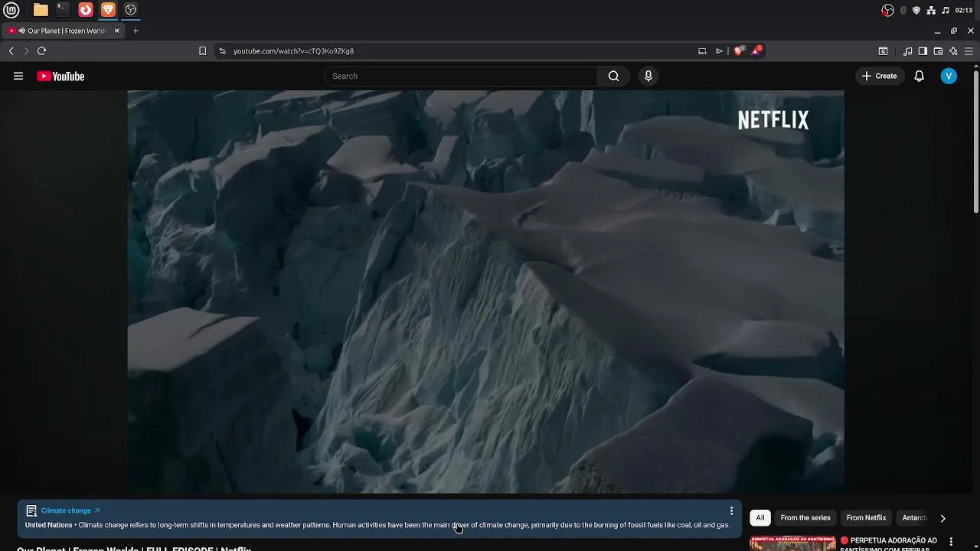Open the Brave Shields lion icon
Screen dimensions: 980x551
click(x=739, y=51)
